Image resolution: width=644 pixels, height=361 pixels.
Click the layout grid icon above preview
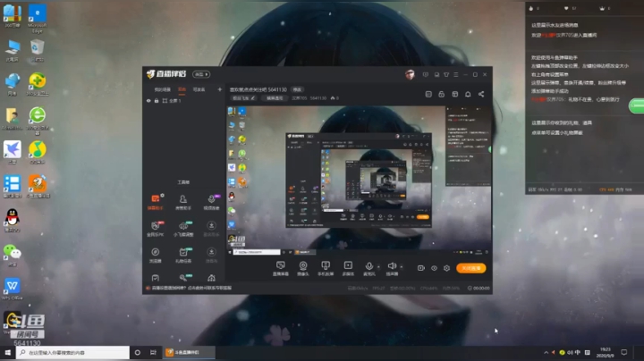click(454, 94)
